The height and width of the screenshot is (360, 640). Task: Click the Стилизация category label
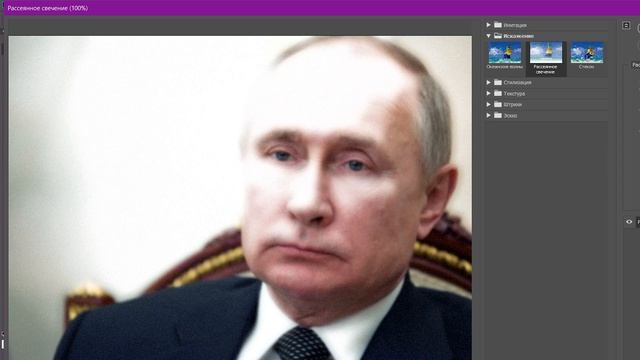517,82
